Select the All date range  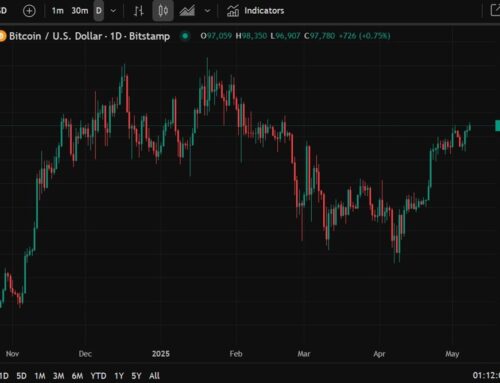(x=154, y=376)
